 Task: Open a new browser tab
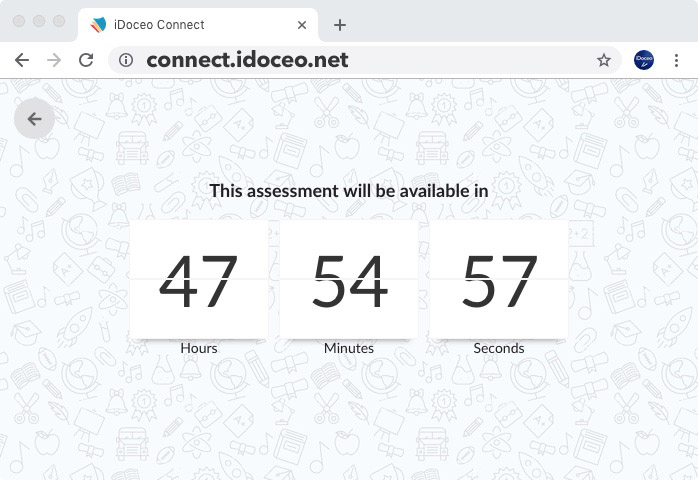pyautogui.click(x=340, y=25)
